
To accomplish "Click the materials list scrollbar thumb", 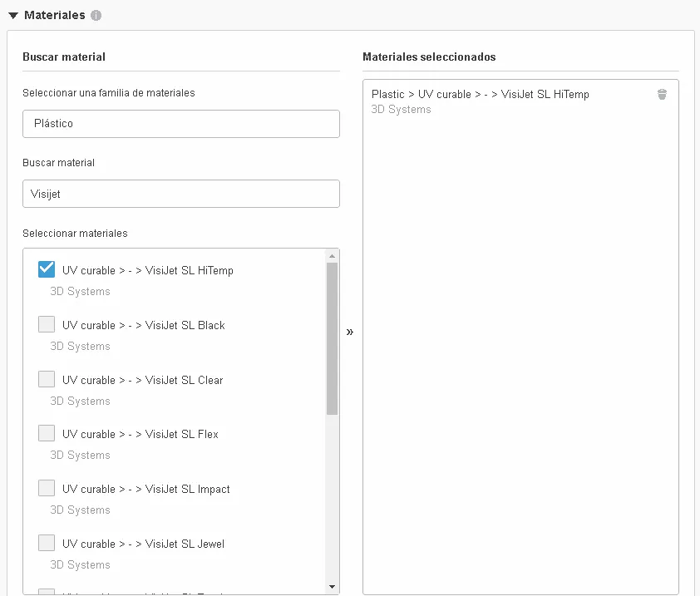I will [x=333, y=338].
